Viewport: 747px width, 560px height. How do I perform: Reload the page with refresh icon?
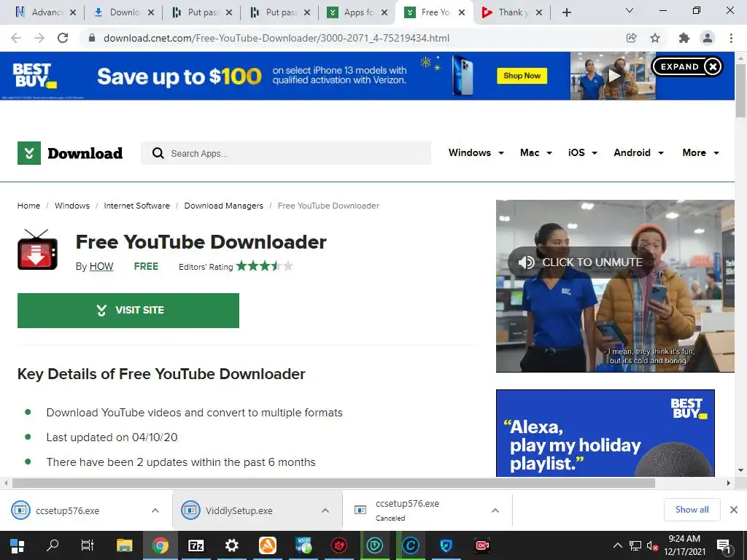63,38
